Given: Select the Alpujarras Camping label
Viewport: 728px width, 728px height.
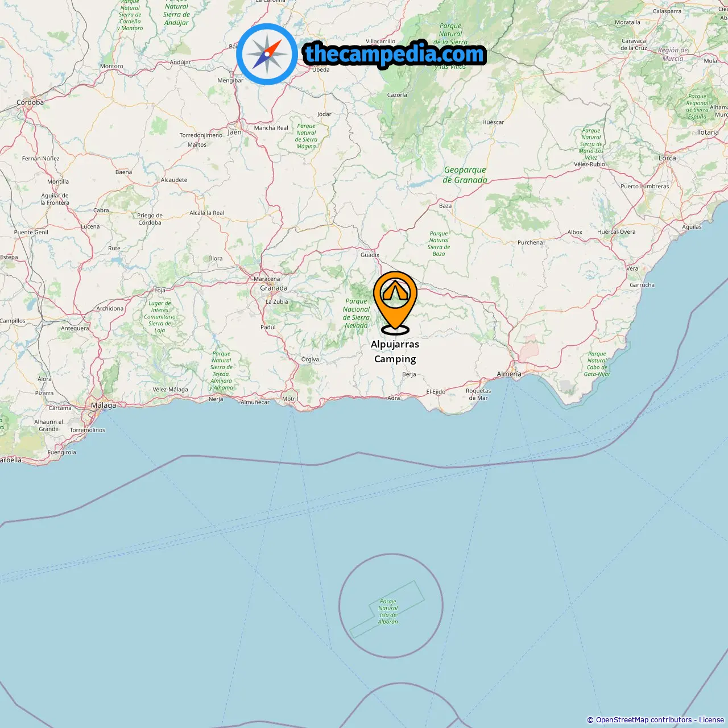Looking at the screenshot, I should [395, 351].
